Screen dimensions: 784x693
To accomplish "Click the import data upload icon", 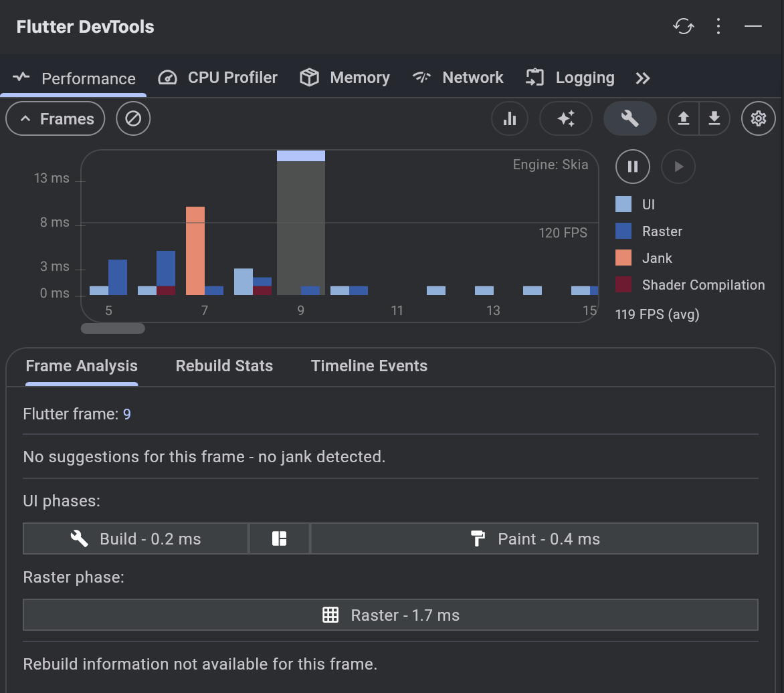I will (x=683, y=119).
